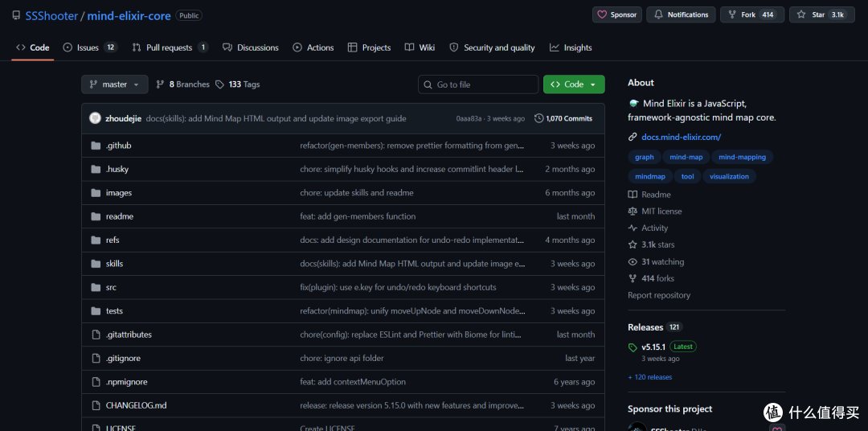Open the images folder name

click(x=118, y=193)
